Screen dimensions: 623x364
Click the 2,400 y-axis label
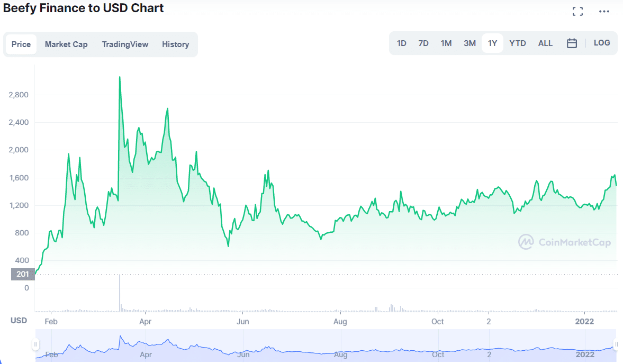pyautogui.click(x=19, y=122)
